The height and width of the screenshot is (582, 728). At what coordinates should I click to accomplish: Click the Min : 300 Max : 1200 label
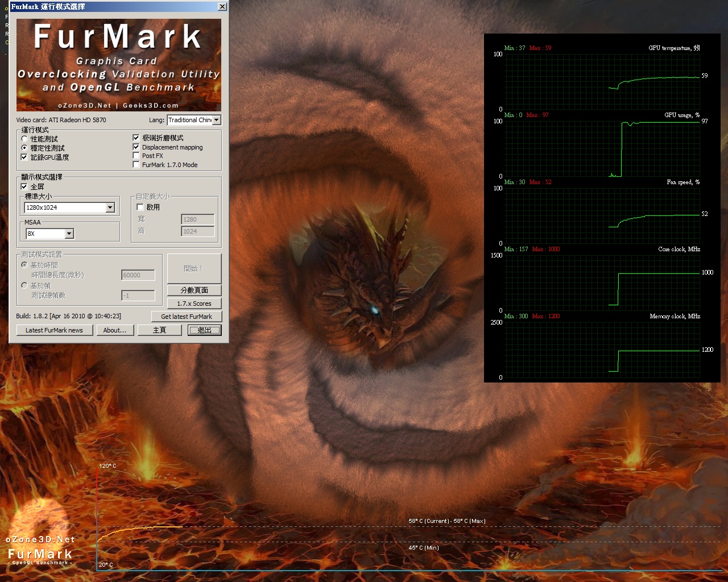pyautogui.click(x=532, y=316)
